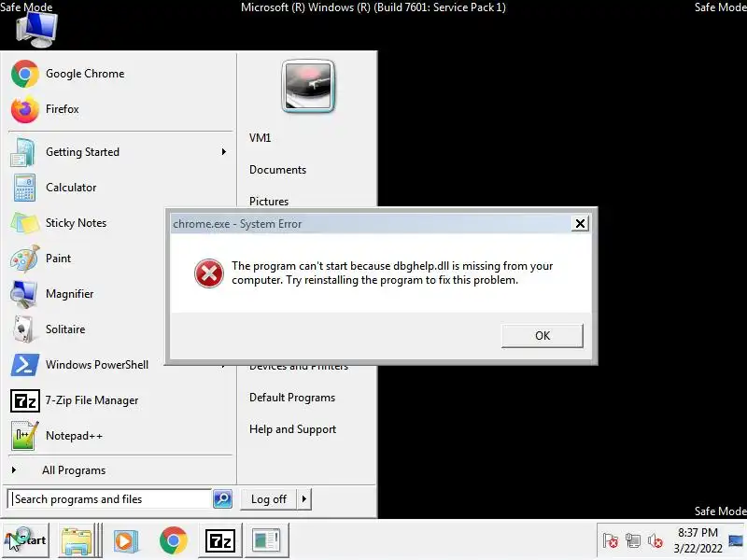The image size is (747, 560).
Task: Click the Notepad++ icon
Action: click(24, 436)
